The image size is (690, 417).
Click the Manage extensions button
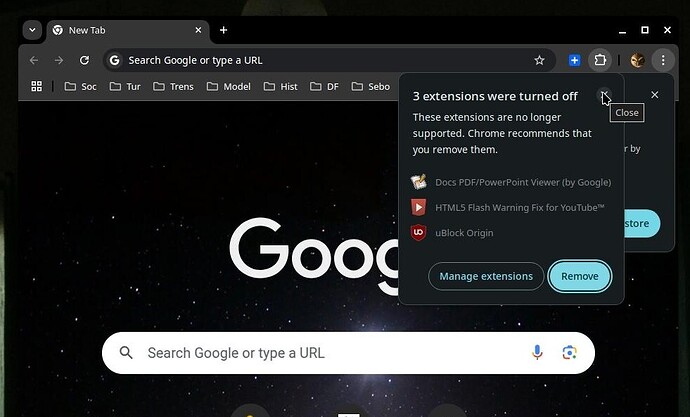click(486, 276)
